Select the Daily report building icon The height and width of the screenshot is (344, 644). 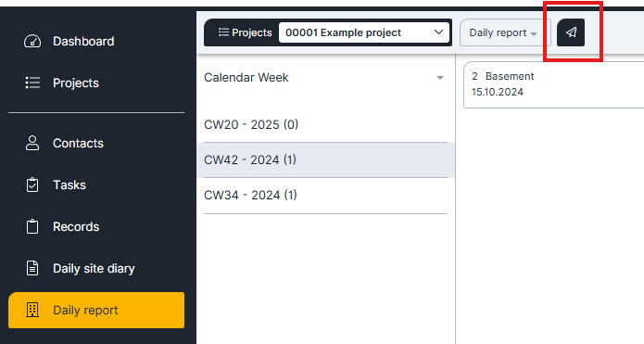pos(32,310)
